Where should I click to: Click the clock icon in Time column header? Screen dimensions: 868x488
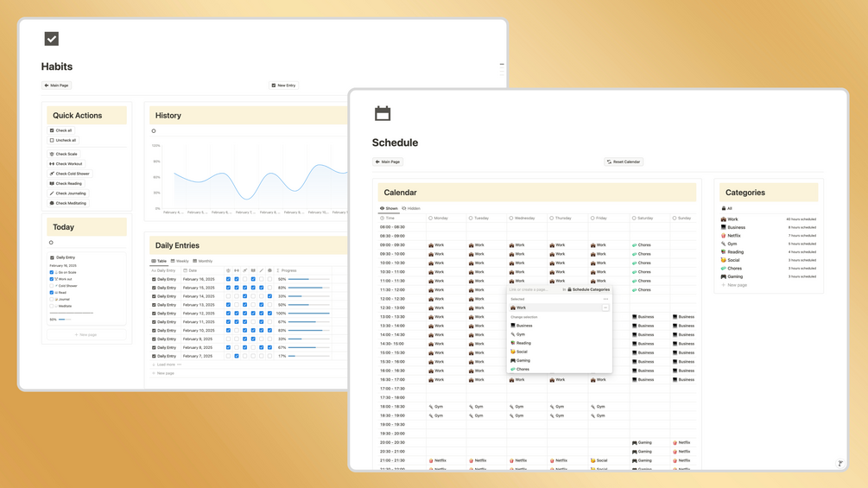[382, 218]
